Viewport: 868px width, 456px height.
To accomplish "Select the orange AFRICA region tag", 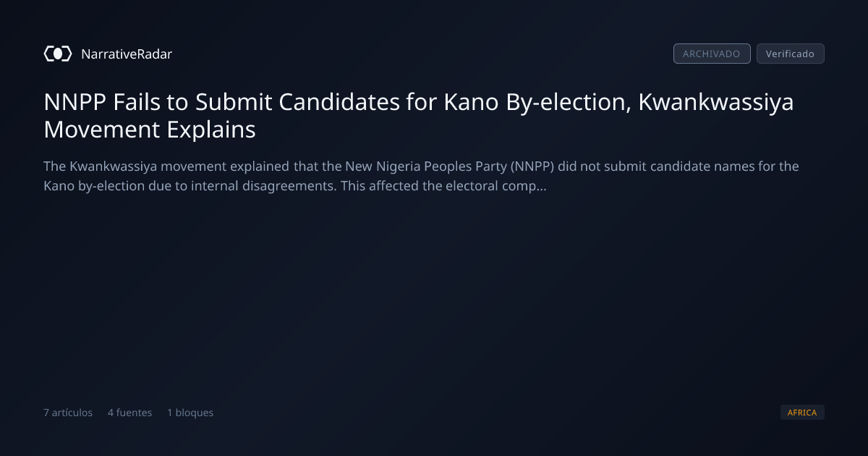I will point(802,413).
